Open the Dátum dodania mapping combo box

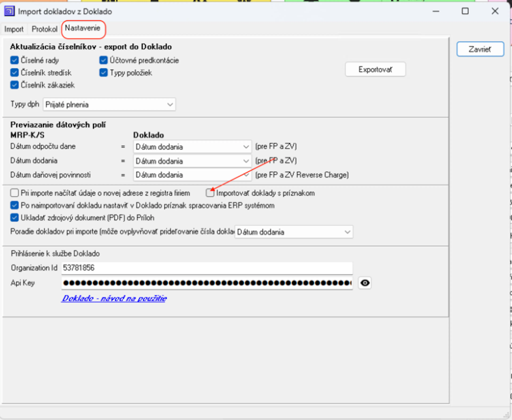[x=193, y=161]
